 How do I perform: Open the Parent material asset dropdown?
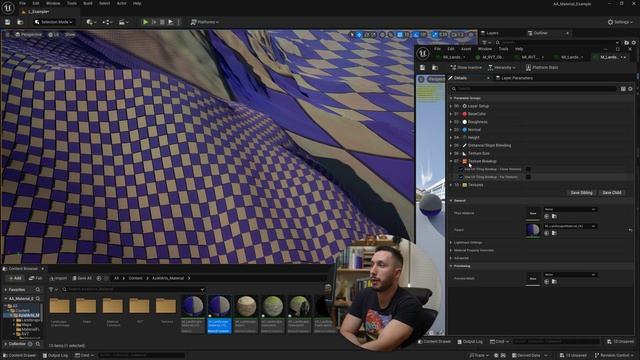click(x=570, y=226)
